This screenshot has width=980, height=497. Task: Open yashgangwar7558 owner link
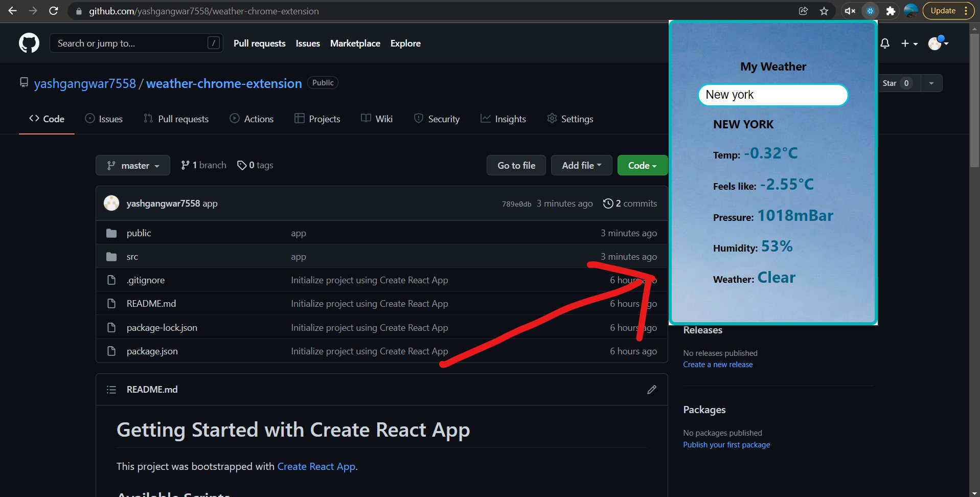(x=85, y=83)
